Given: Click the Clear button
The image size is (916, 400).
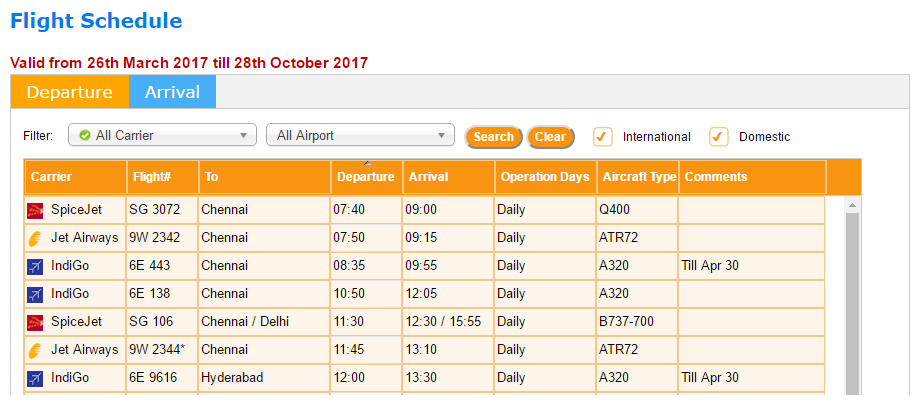Looking at the screenshot, I should pos(550,137).
